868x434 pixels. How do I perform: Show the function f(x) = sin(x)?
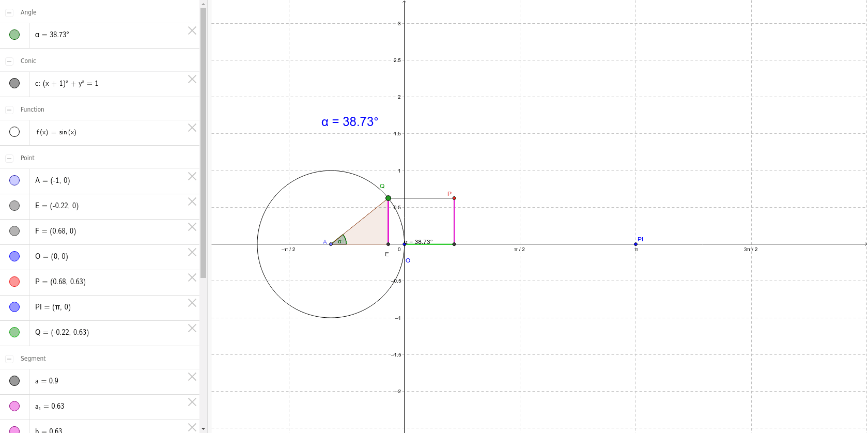14,132
